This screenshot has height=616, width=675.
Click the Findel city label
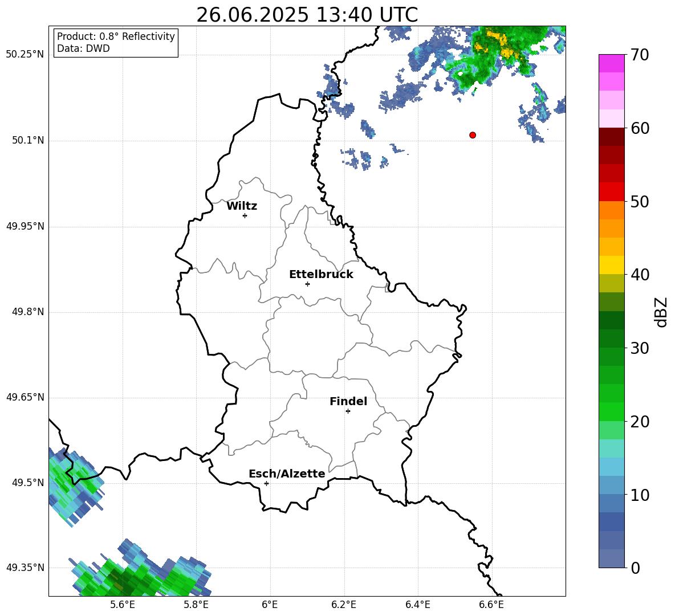click(x=348, y=401)
